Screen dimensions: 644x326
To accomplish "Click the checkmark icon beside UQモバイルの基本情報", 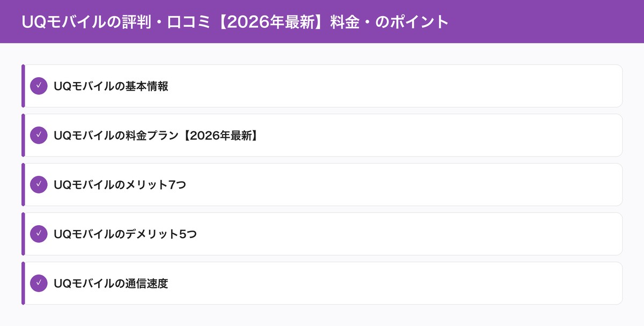I will pyautogui.click(x=39, y=86).
